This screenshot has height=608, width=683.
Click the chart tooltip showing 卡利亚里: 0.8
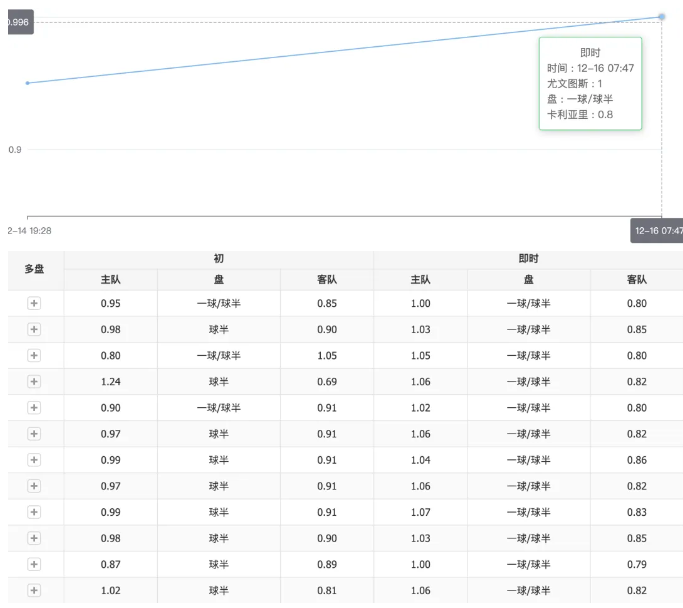point(590,84)
